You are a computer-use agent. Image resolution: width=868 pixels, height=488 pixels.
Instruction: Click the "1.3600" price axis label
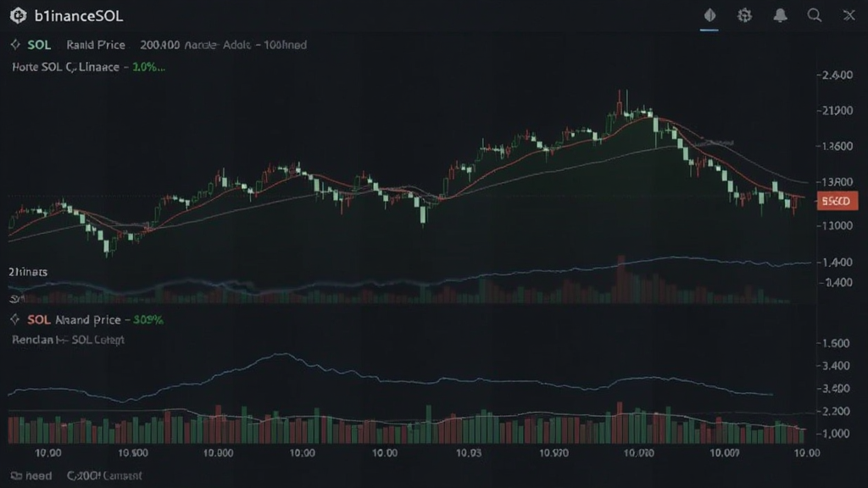tap(837, 146)
